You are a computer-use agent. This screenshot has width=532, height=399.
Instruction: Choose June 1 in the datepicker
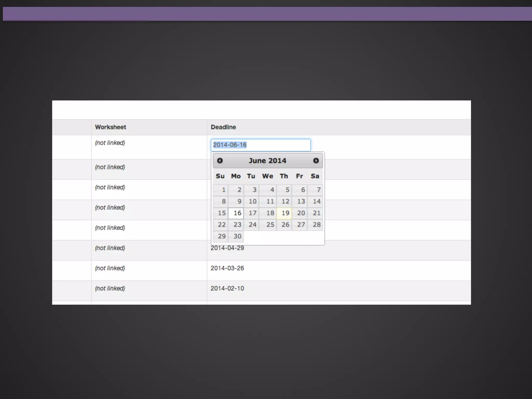[221, 190]
